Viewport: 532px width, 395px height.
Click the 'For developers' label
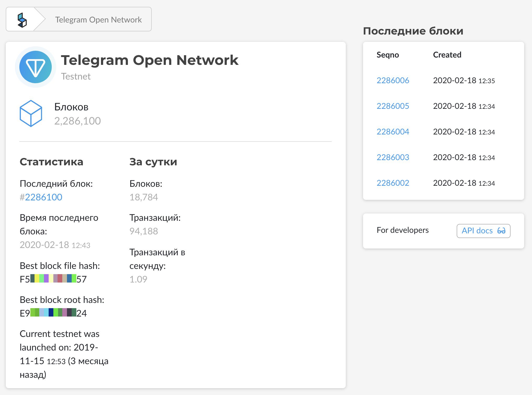point(403,230)
